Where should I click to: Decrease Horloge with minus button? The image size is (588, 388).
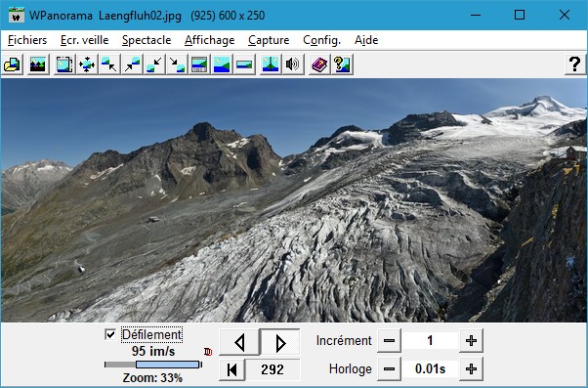pos(390,369)
